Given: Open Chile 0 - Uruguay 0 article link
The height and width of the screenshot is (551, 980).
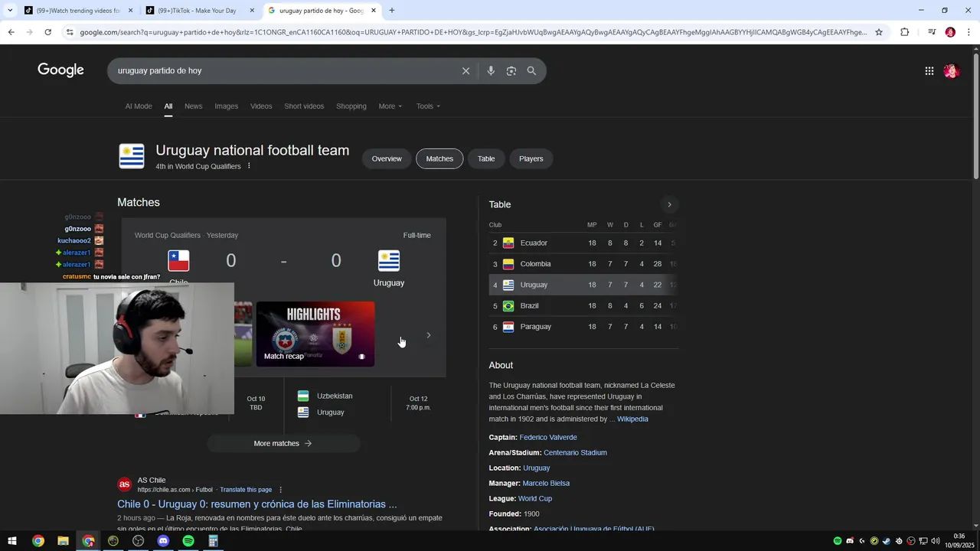Looking at the screenshot, I should click(257, 504).
